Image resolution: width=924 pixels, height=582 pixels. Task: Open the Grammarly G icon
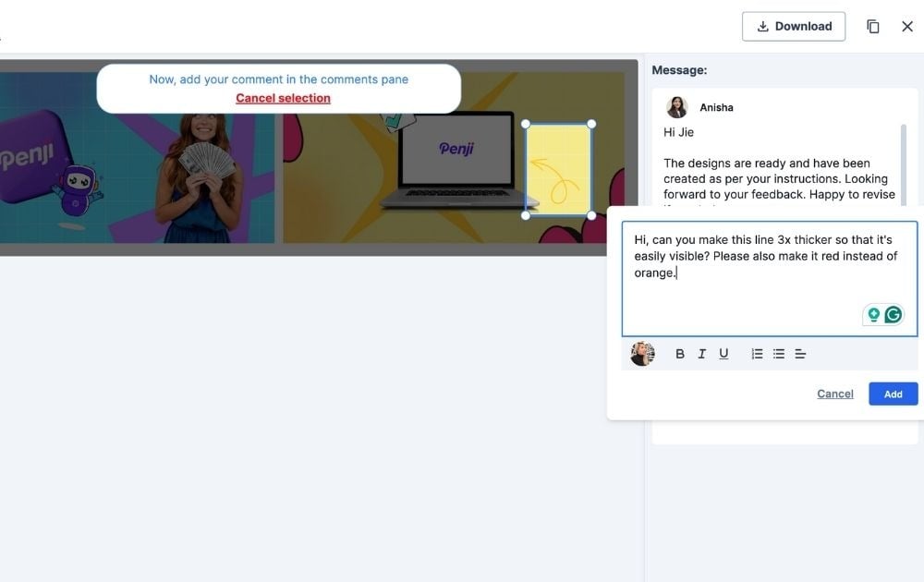pyautogui.click(x=893, y=315)
